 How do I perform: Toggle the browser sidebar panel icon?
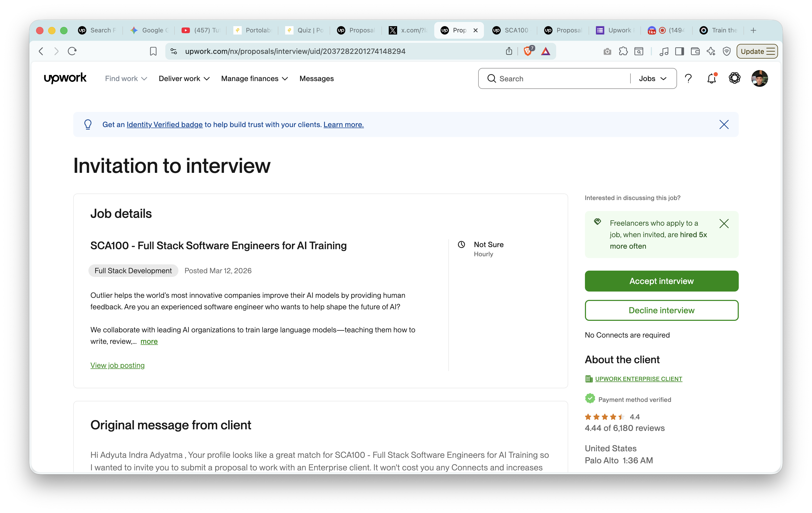tap(679, 51)
